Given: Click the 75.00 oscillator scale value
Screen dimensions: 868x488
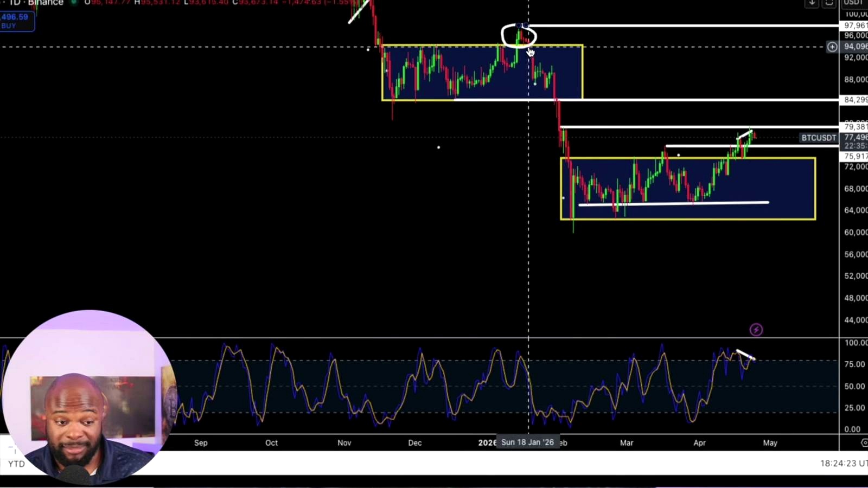Looking at the screenshot, I should (854, 364).
